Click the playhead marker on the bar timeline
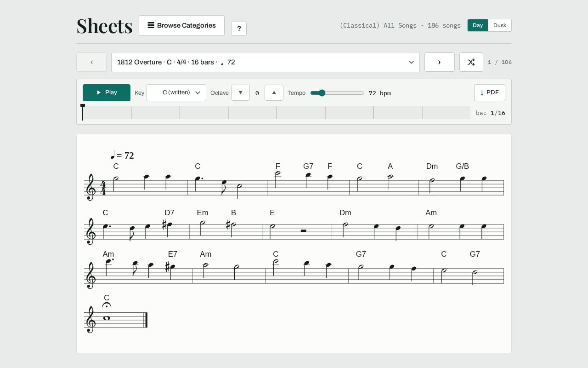Image resolution: width=588 pixels, height=368 pixels. 83,112
